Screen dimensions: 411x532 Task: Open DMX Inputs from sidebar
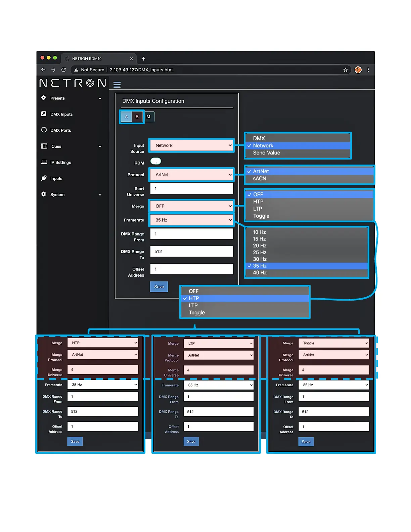tap(61, 114)
